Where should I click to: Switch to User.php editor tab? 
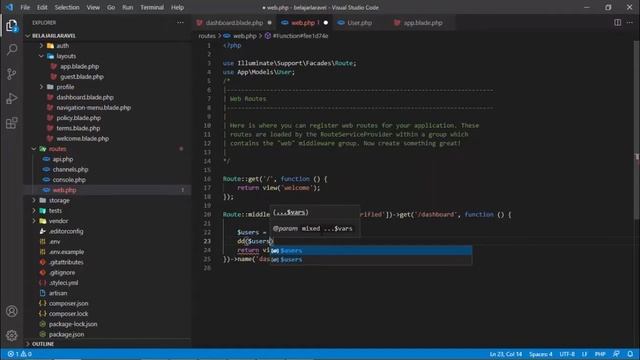pyautogui.click(x=359, y=23)
